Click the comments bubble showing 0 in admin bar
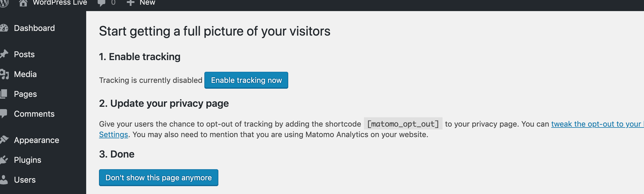Screen dimensions: 644x194 [106, 3]
